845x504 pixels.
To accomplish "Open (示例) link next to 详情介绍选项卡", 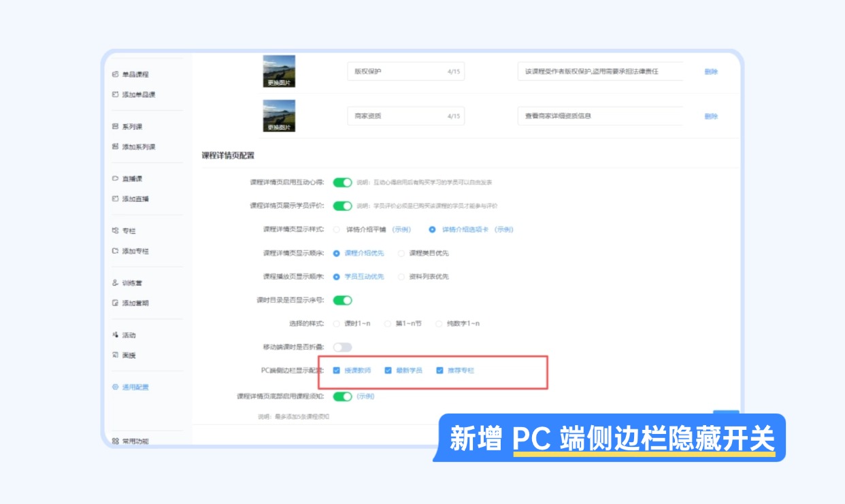I will (503, 230).
